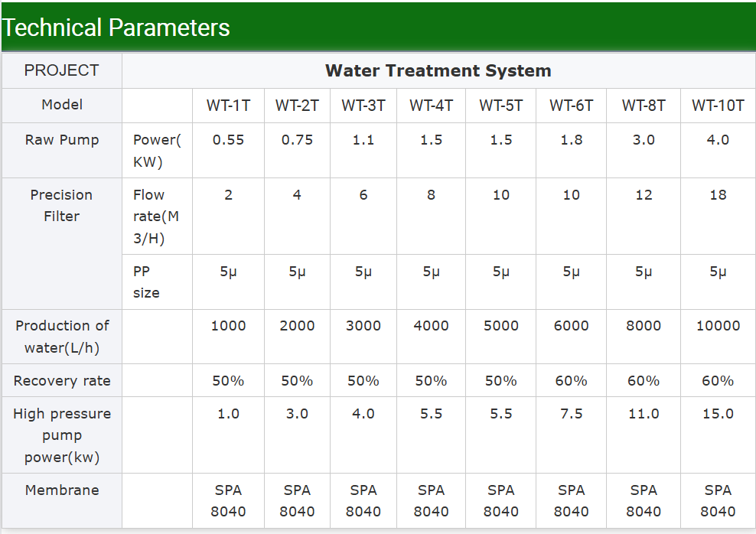Click the Water Treatment System table heading

click(x=438, y=71)
